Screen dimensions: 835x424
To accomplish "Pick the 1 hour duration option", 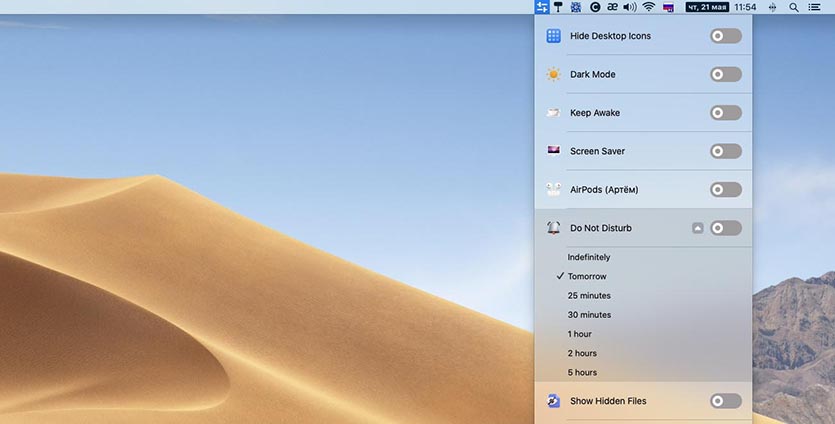I will pyautogui.click(x=579, y=334).
